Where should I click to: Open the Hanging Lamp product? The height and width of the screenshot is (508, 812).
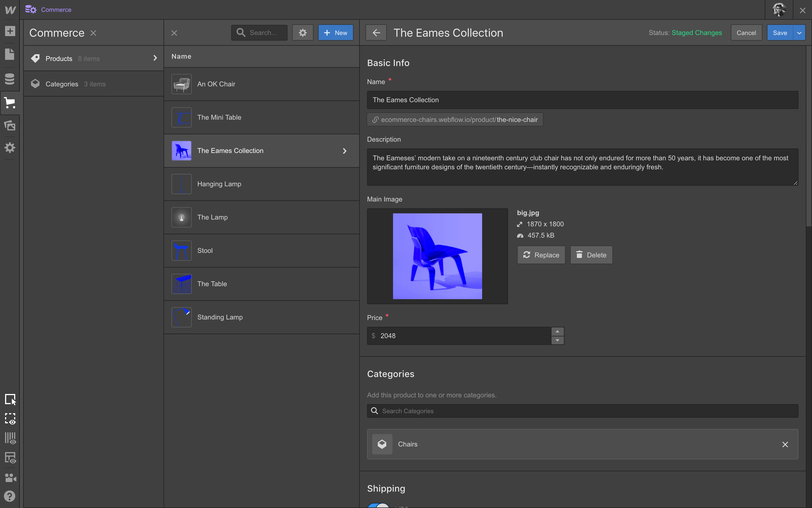261,184
